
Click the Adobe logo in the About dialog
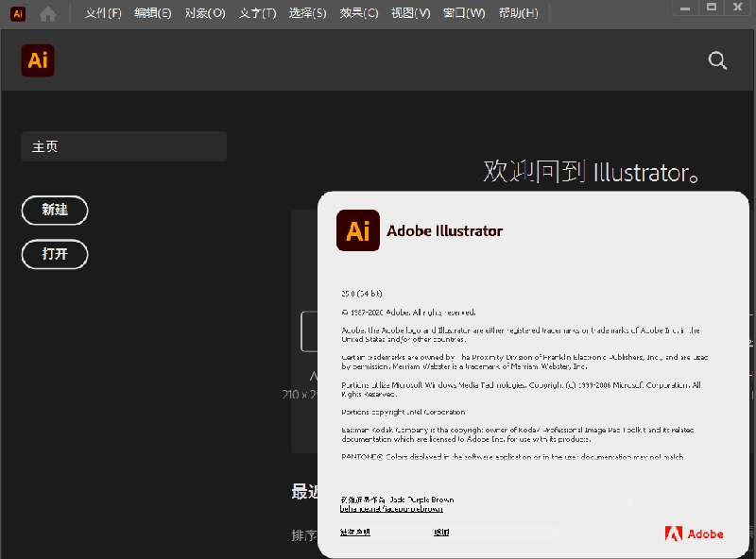[695, 534]
